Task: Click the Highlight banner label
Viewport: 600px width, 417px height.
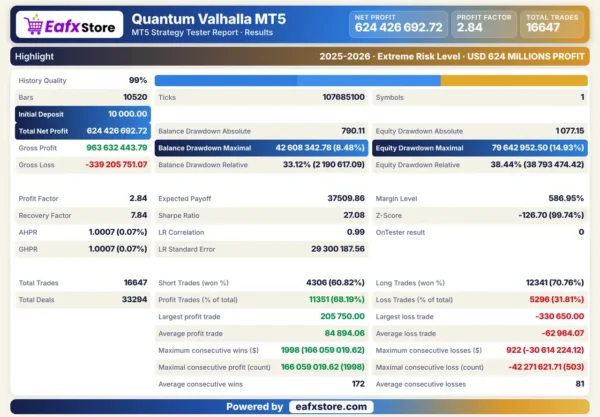Action: pos(34,57)
